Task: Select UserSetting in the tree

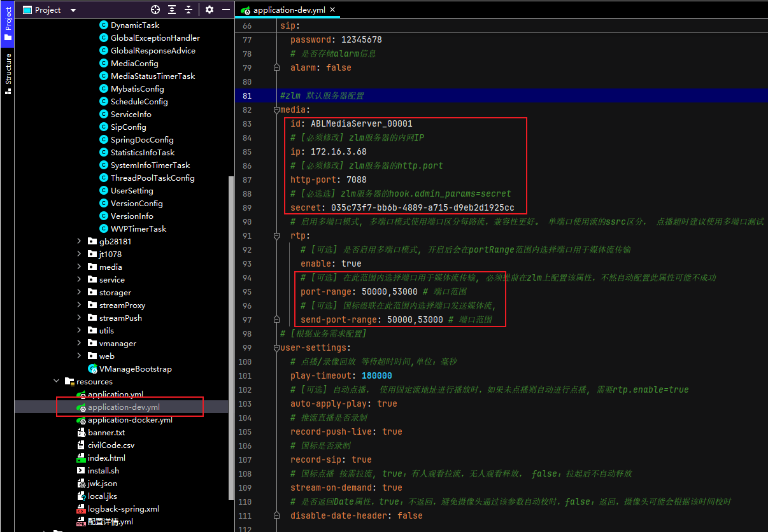Action: tap(132, 190)
